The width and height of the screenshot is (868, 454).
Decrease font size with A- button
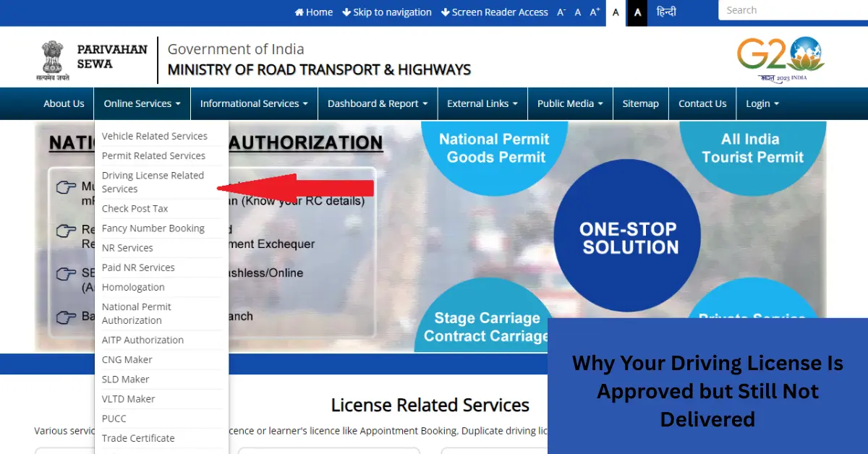561,12
